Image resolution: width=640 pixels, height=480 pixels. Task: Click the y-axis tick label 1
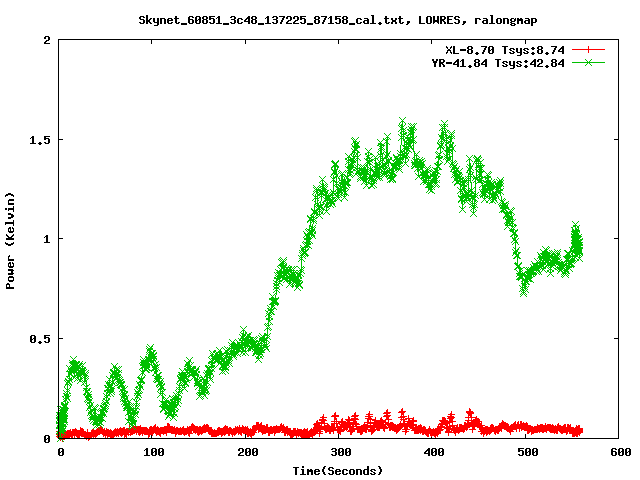coord(47,239)
